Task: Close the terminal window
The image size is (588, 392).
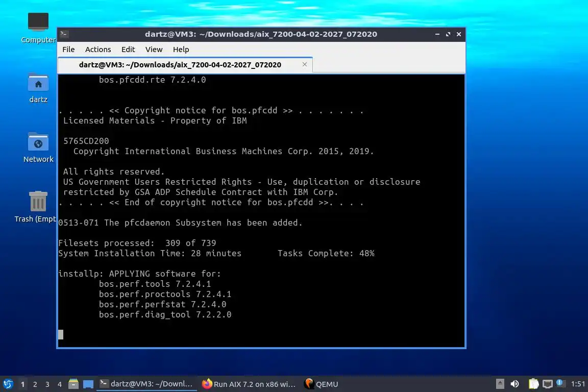Action: (459, 34)
